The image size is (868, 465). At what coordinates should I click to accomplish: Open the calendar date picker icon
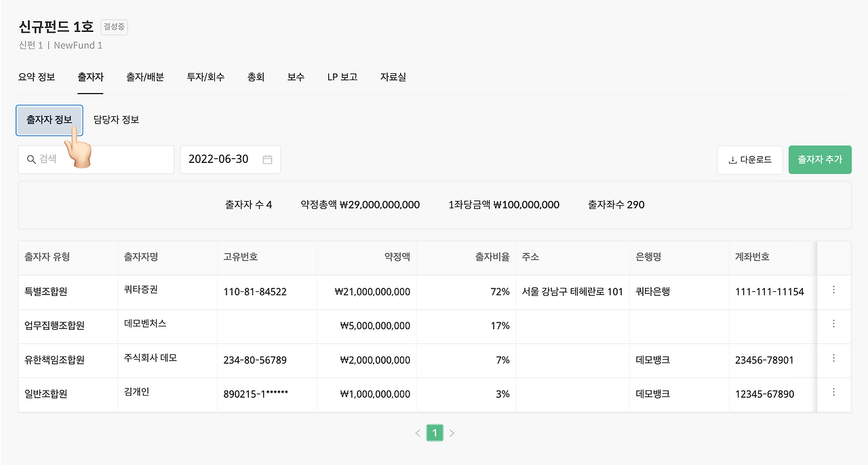267,159
